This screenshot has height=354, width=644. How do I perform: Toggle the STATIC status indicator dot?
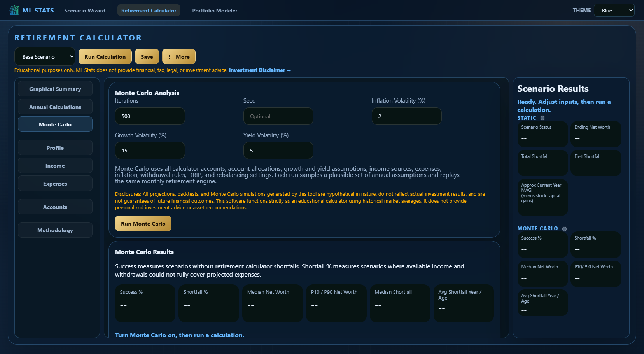542,118
